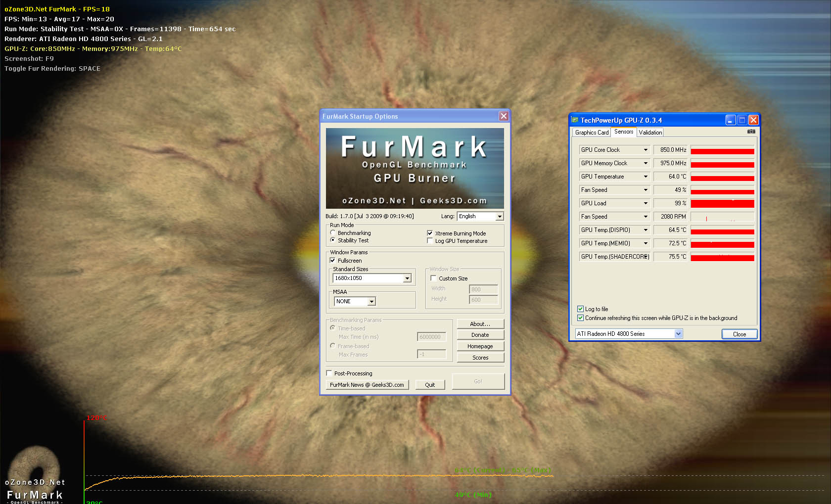Click FurMark News @ Geeks3D.com button
Screen dimensions: 831x504
(x=367, y=385)
